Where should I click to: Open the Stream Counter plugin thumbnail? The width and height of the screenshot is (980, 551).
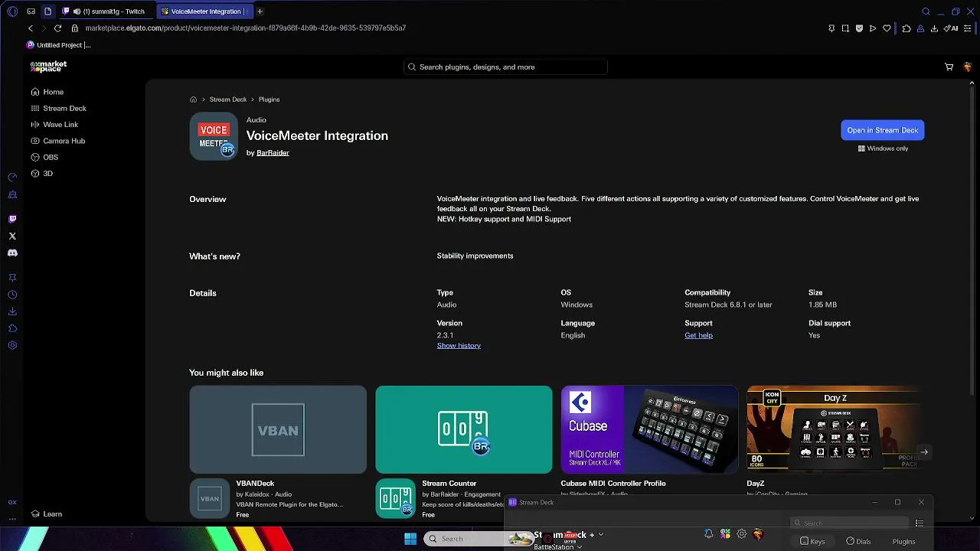click(x=463, y=429)
